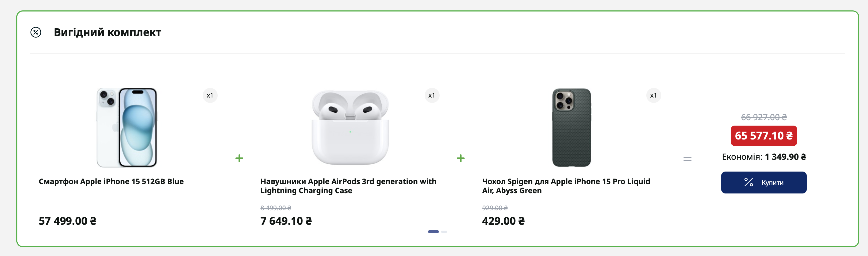
Task: Open the Spigen Abyss Green case image
Action: pos(571,127)
